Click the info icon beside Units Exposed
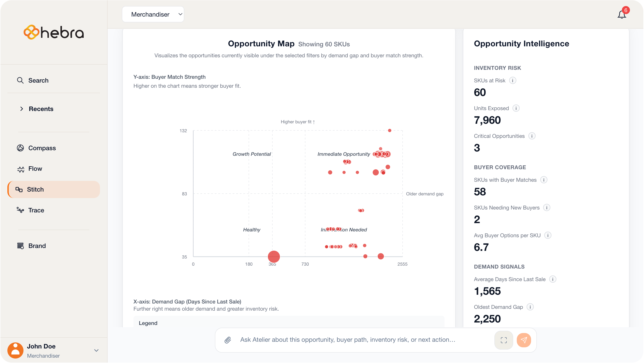 [516, 108]
